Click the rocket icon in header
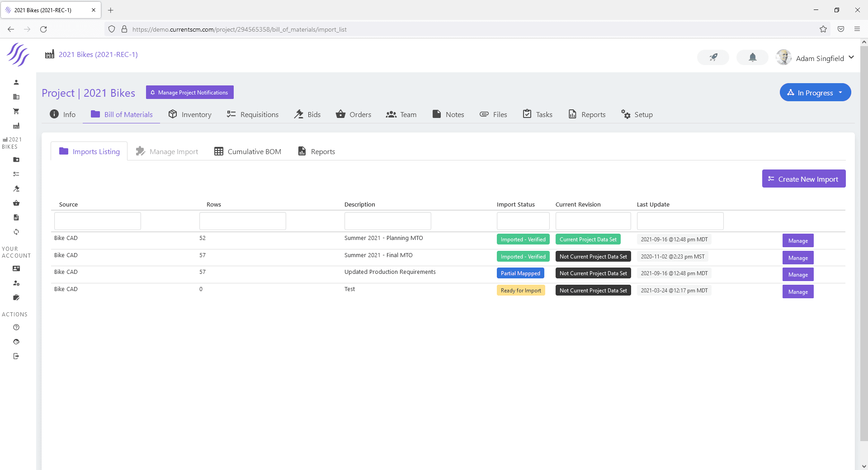 point(713,57)
